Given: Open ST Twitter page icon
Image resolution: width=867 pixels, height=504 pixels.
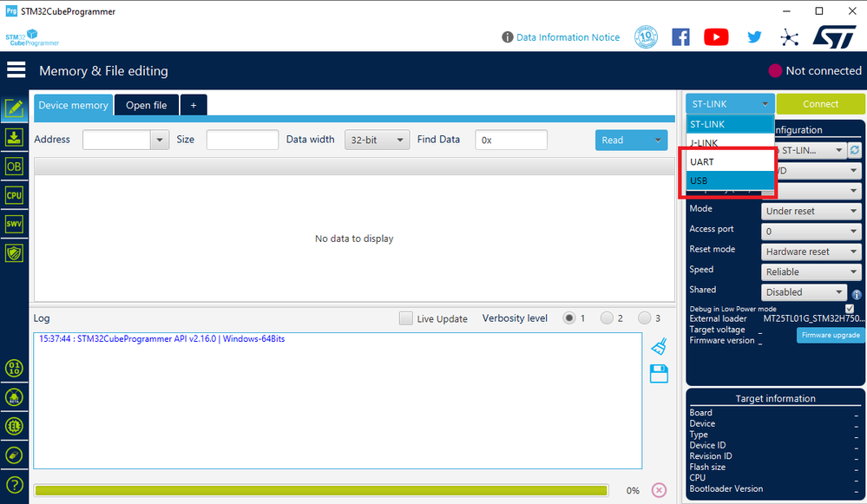Looking at the screenshot, I should point(754,37).
